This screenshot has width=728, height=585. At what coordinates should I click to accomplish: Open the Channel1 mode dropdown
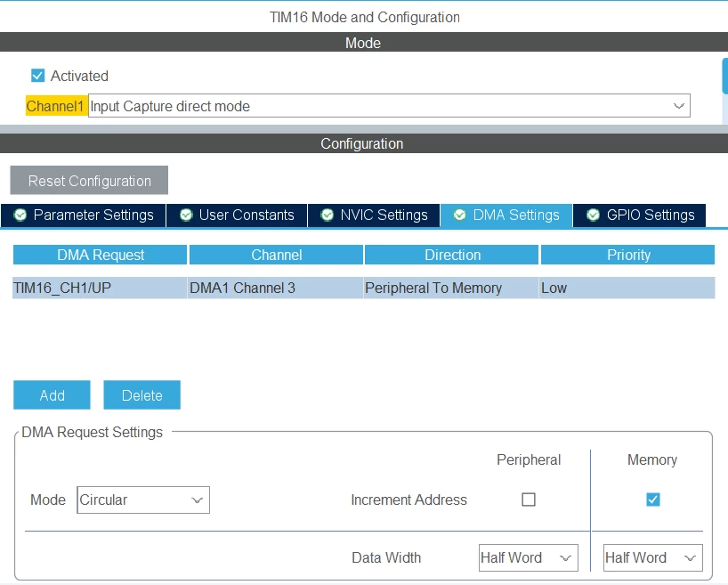pyautogui.click(x=389, y=106)
